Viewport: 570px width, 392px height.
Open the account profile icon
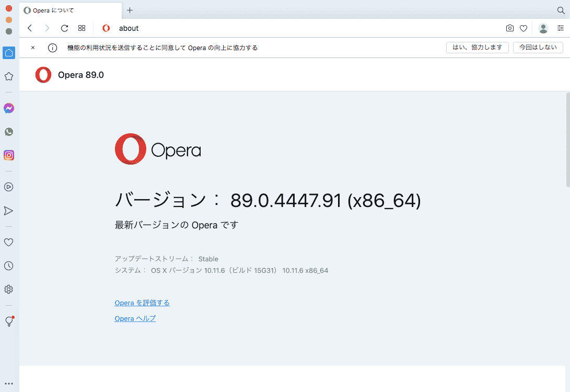coord(543,28)
